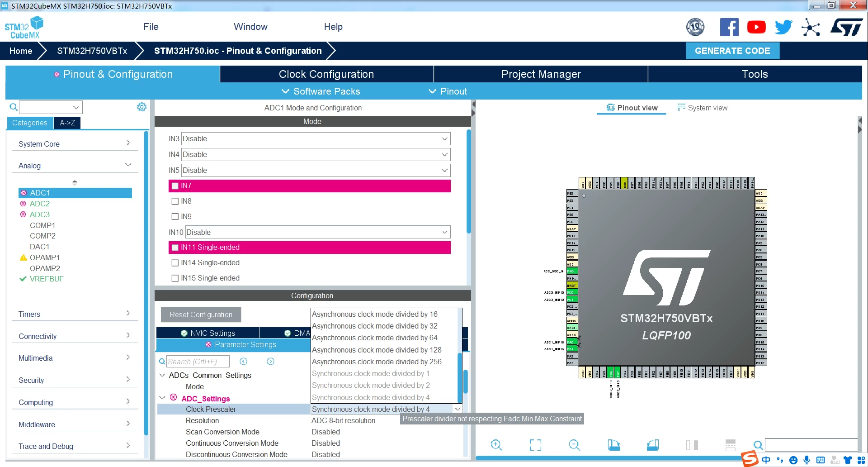Select Asynchronous clock mode divided by 64
868x467 pixels.
point(374,338)
